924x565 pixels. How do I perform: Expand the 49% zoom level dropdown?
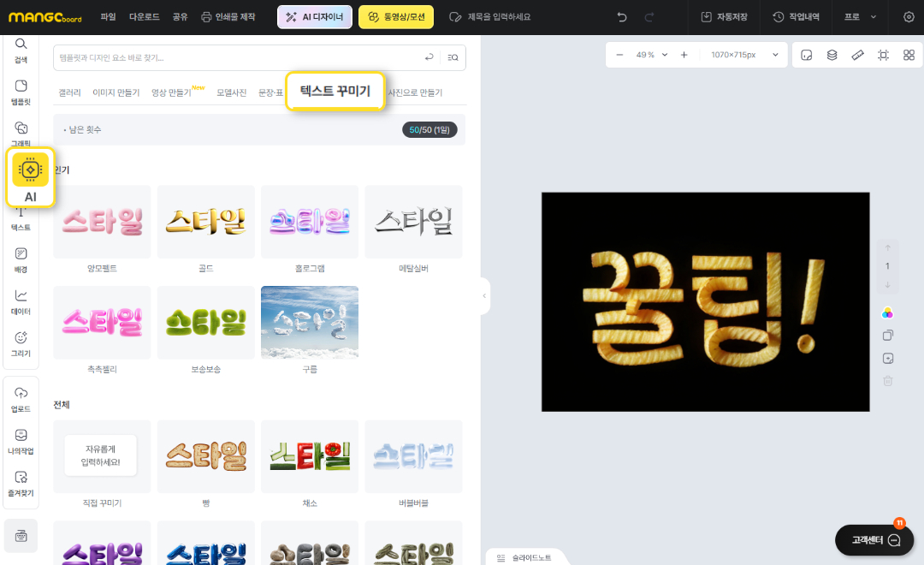point(644,55)
